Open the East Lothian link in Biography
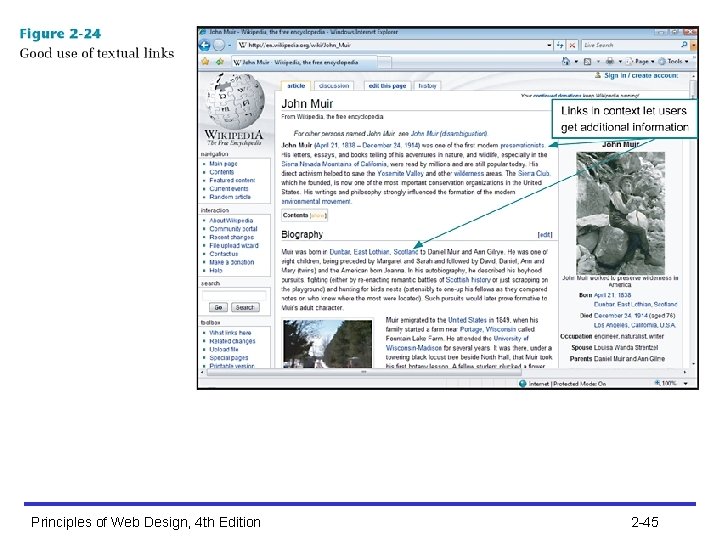Screen dimensions: 720x540 371,252
